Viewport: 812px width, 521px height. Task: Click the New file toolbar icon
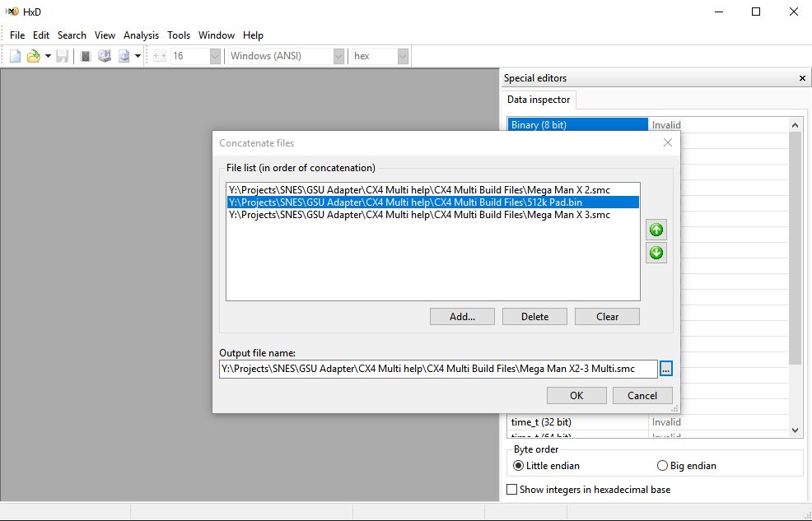pos(15,56)
